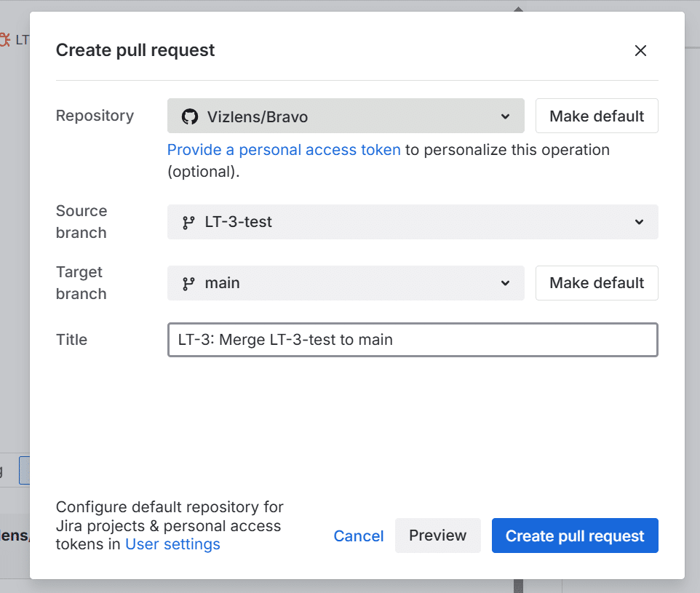Click the chevron on the source branch selector
Image resolution: width=700 pixels, height=593 pixels.
click(x=639, y=222)
